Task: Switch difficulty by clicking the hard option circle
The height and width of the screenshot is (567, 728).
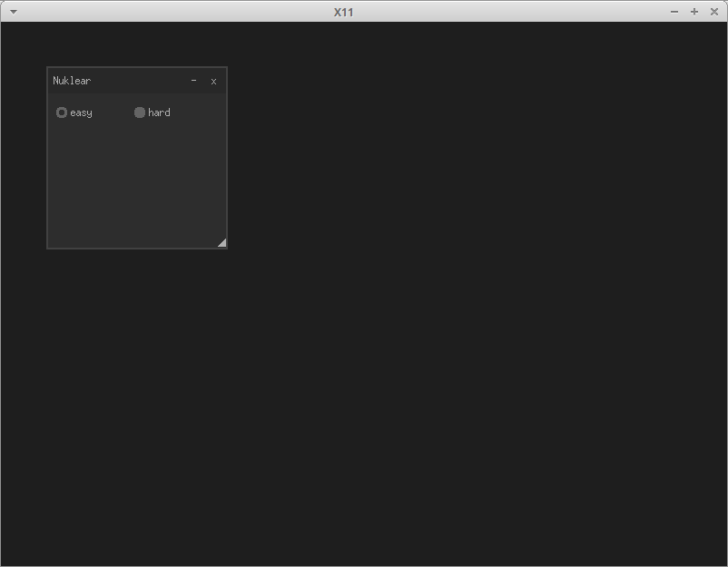Action: tap(140, 112)
